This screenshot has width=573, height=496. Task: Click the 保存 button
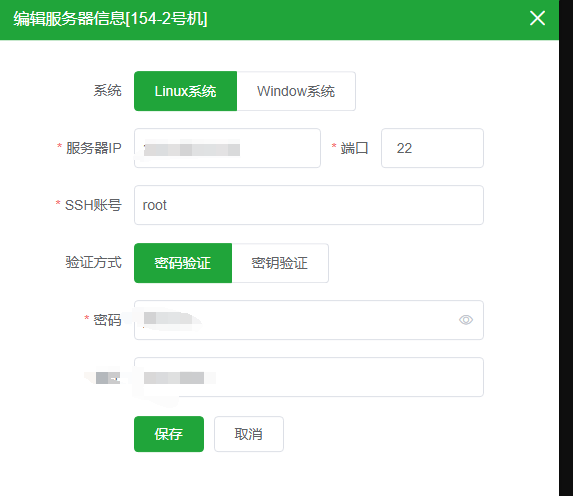pyautogui.click(x=169, y=434)
